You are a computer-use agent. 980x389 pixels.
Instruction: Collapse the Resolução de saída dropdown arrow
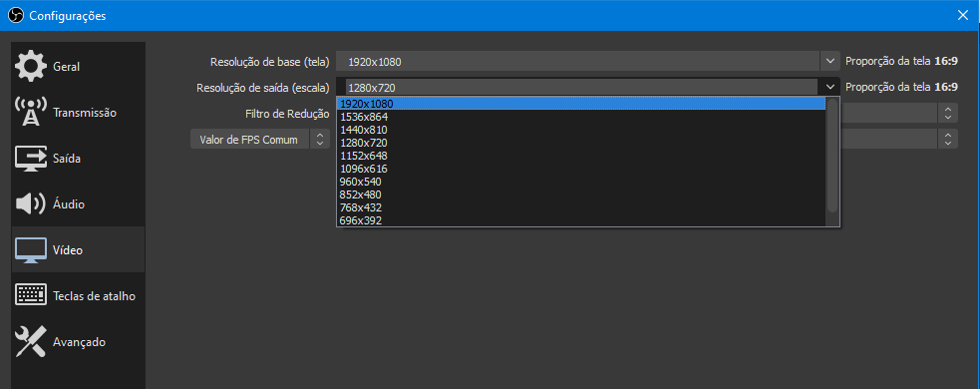click(x=830, y=87)
